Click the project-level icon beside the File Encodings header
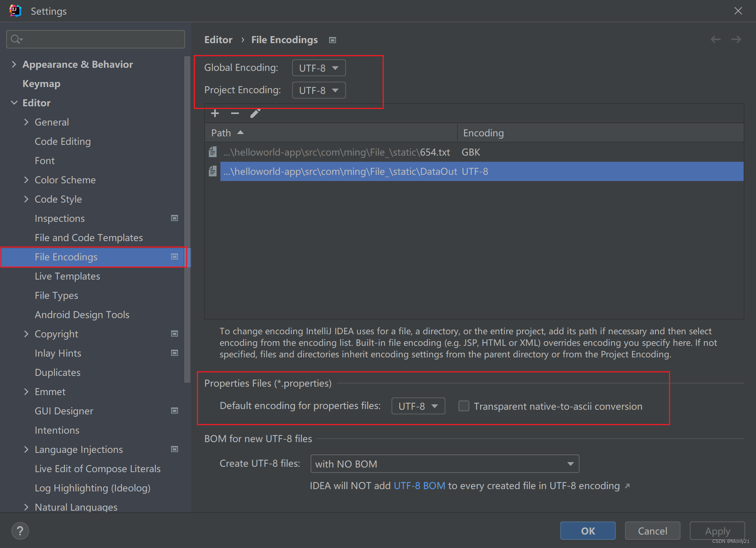Screen dimensions: 756x548 (x=333, y=40)
